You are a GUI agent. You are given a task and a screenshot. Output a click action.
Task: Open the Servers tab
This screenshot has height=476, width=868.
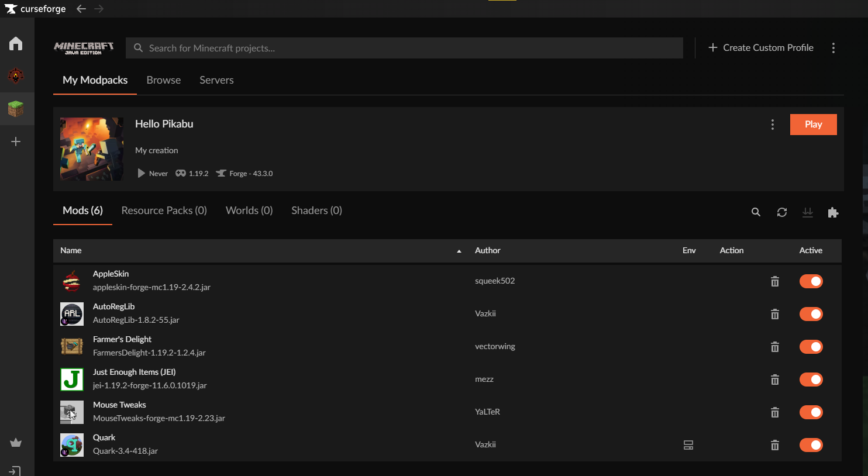click(x=216, y=80)
